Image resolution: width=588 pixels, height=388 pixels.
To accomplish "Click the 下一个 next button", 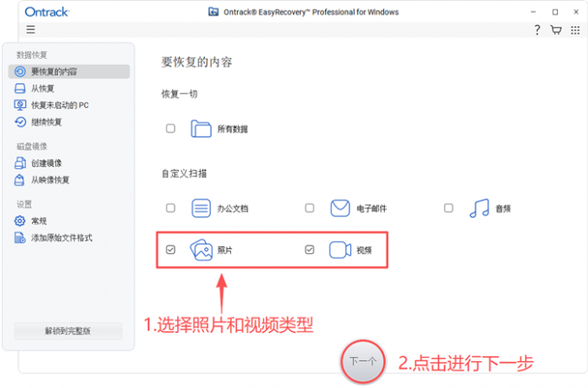I will 362,361.
